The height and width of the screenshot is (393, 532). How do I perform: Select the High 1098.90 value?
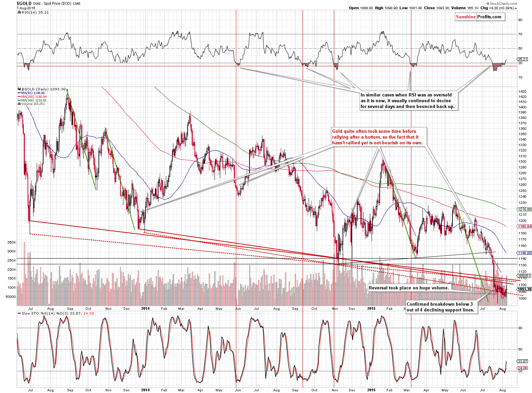pos(386,8)
